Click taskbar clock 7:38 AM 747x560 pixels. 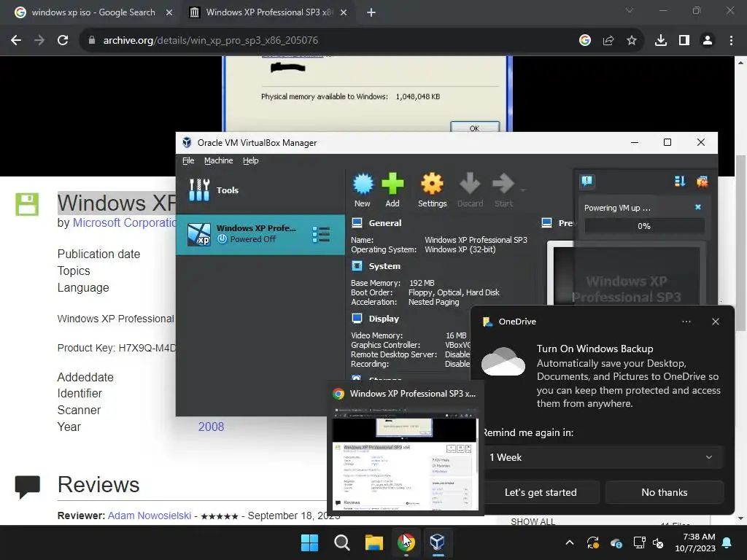(695, 542)
